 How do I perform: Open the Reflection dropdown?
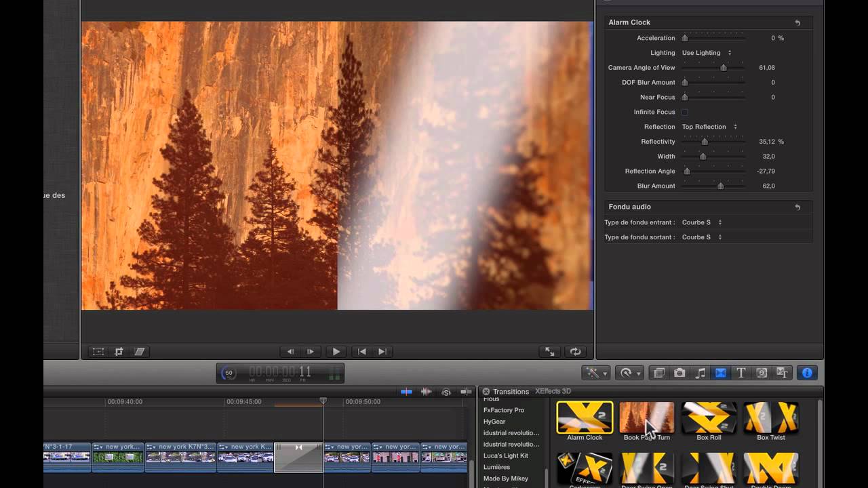coord(709,127)
